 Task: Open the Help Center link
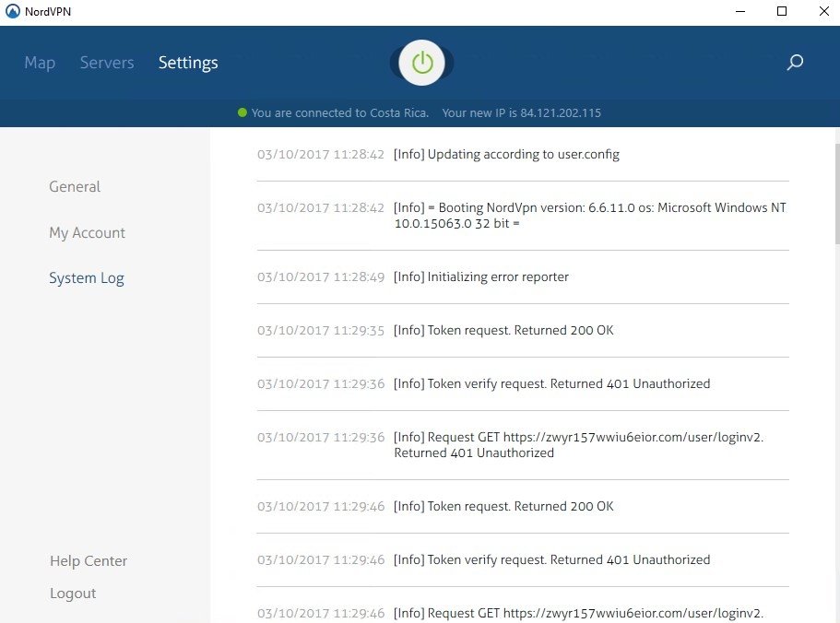click(89, 561)
